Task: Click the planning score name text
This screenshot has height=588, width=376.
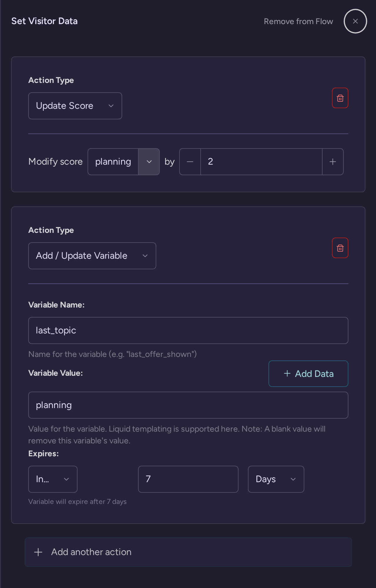Action: 113,162
